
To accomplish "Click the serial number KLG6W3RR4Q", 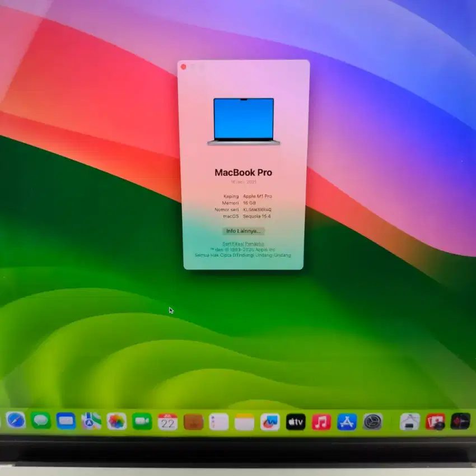I will (x=257, y=210).
